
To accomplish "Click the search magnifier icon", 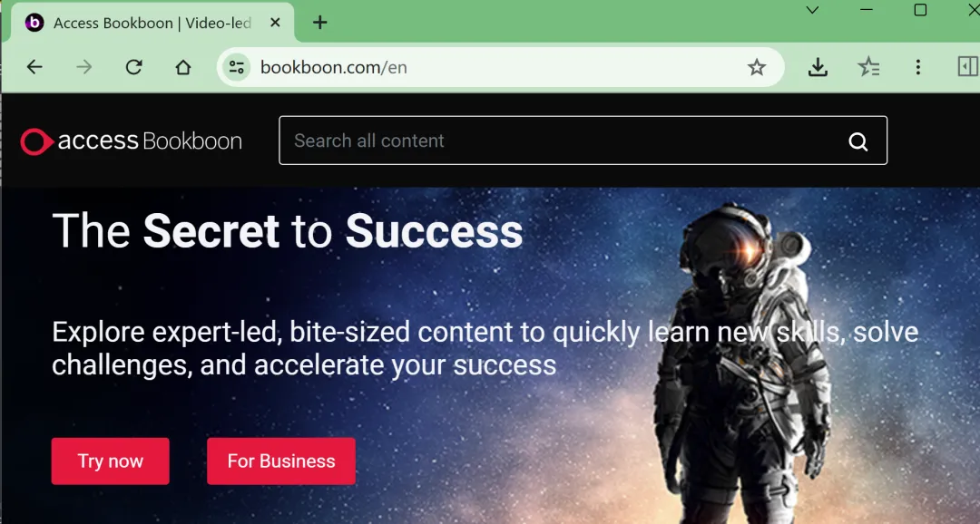I will [x=858, y=141].
